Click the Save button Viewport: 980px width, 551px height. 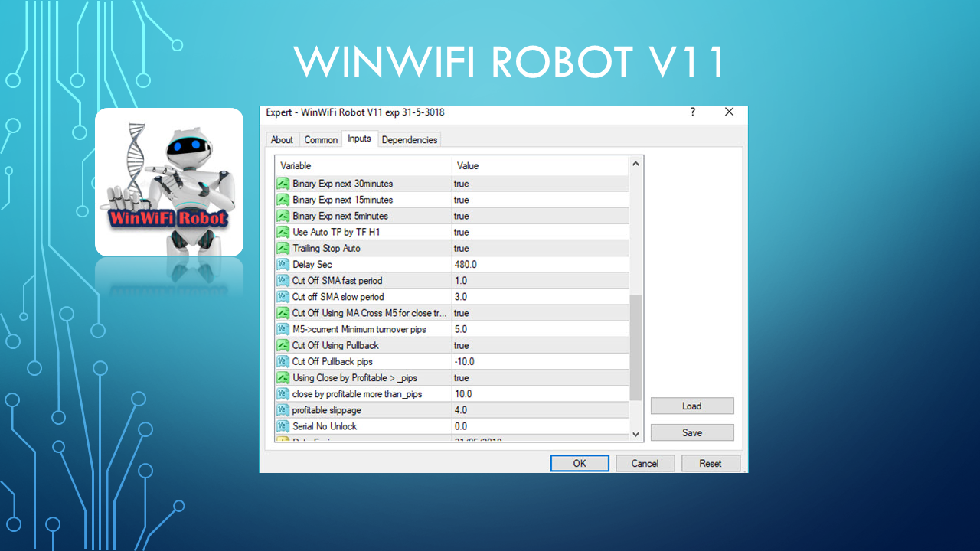692,432
